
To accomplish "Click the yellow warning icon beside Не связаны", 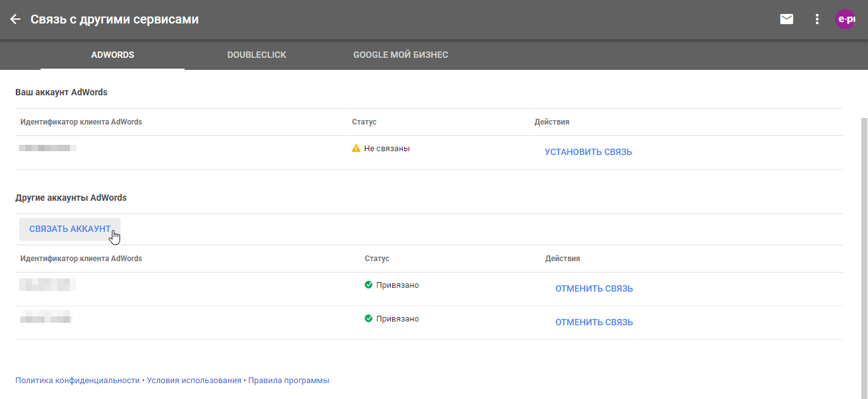I will point(356,149).
